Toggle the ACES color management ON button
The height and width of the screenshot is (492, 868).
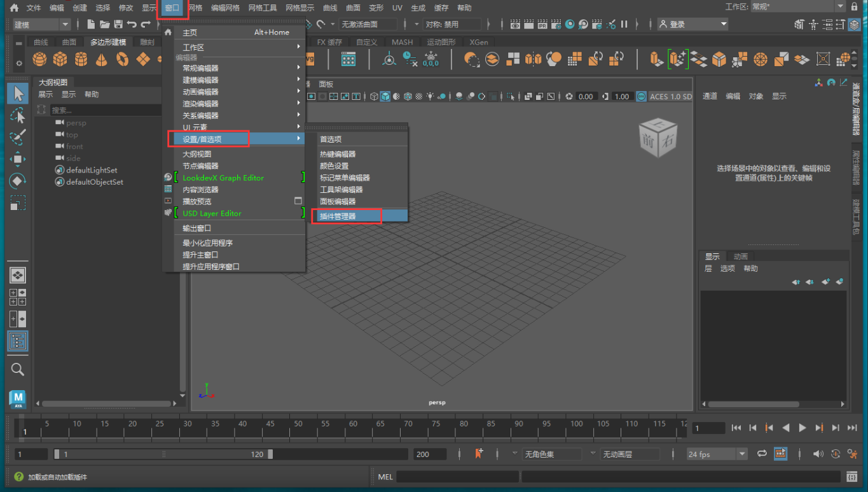point(640,97)
